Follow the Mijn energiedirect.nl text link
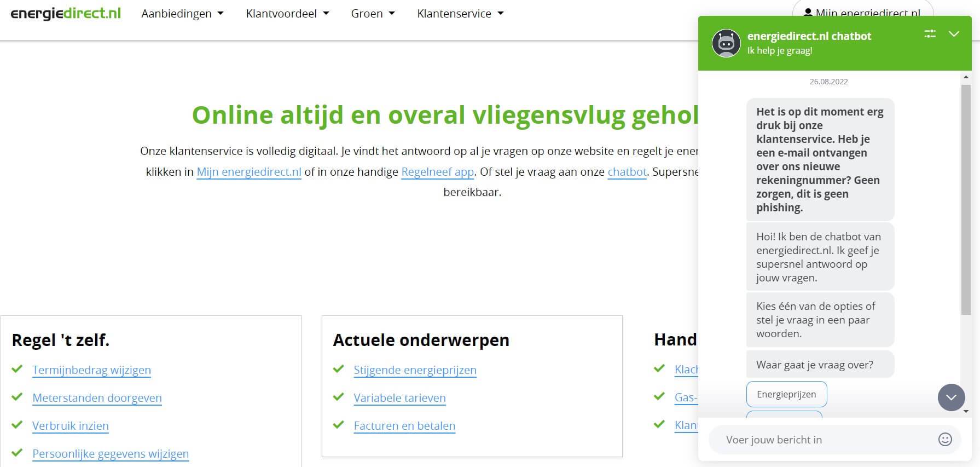 (x=249, y=172)
